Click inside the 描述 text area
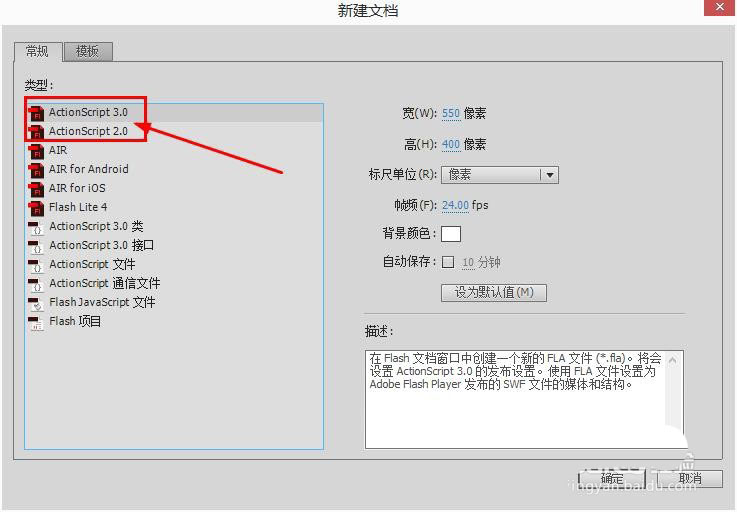 pyautogui.click(x=524, y=399)
